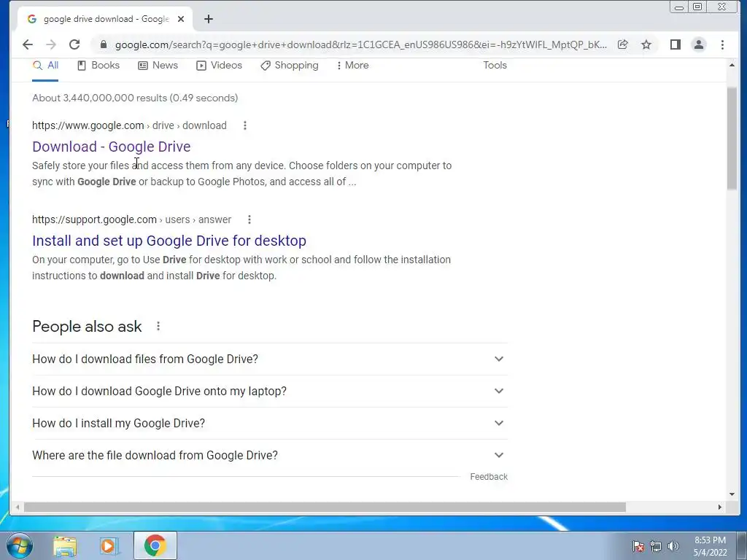The image size is (747, 560).
Task: Share this page via share icon
Action: (x=623, y=44)
